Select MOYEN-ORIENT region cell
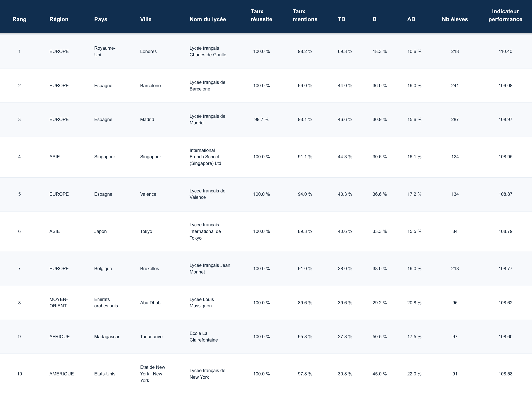Screen dimensions: 532x393 (x=59, y=303)
